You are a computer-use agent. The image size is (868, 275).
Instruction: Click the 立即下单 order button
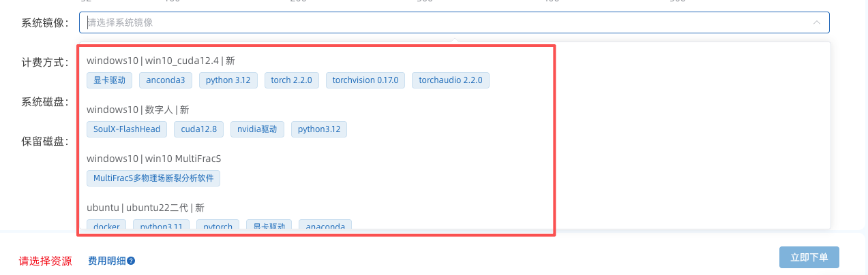pos(809,257)
